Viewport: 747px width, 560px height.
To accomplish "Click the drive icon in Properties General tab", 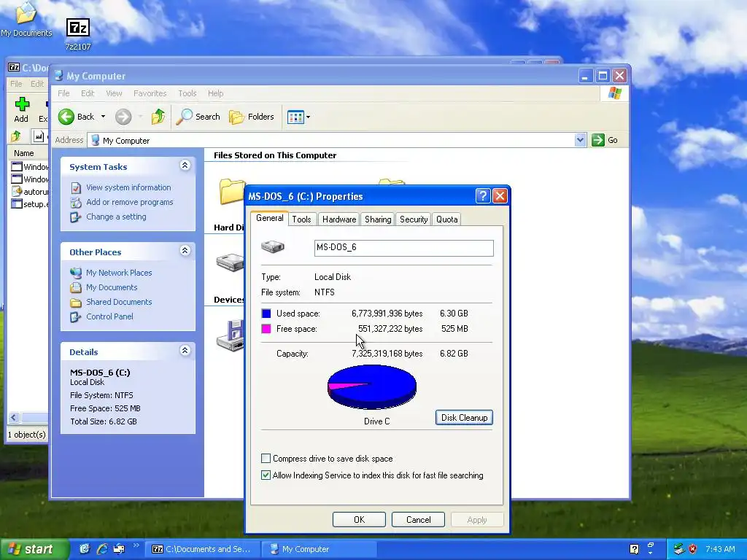I will 273,246.
